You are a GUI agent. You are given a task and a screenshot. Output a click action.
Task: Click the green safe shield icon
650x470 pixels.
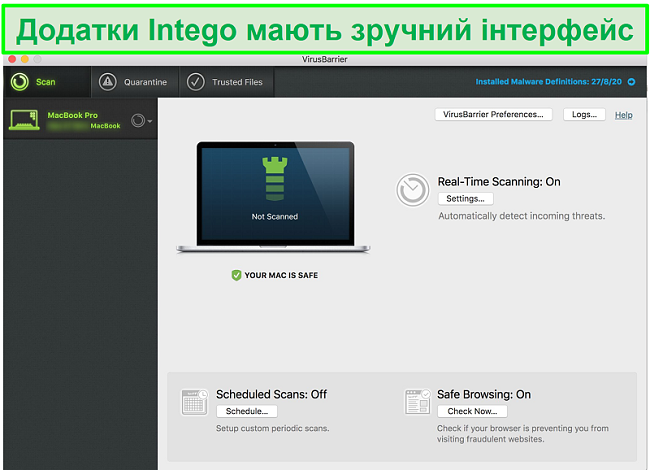236,275
